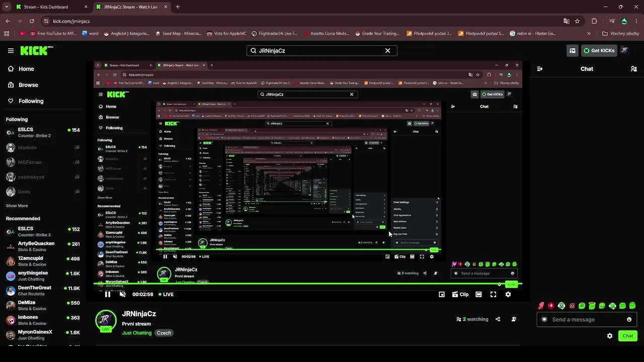Go back in browser history
The image size is (644, 362).
(8, 21)
